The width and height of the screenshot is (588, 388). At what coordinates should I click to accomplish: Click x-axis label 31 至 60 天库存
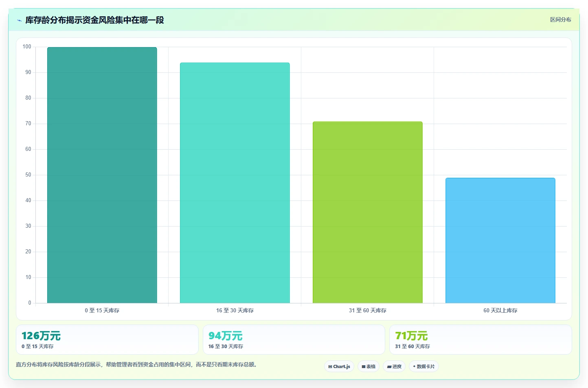click(368, 310)
